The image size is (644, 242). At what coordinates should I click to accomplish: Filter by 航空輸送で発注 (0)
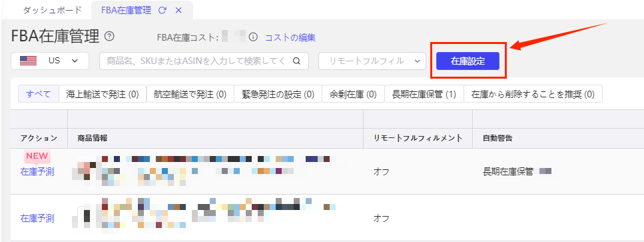click(190, 94)
